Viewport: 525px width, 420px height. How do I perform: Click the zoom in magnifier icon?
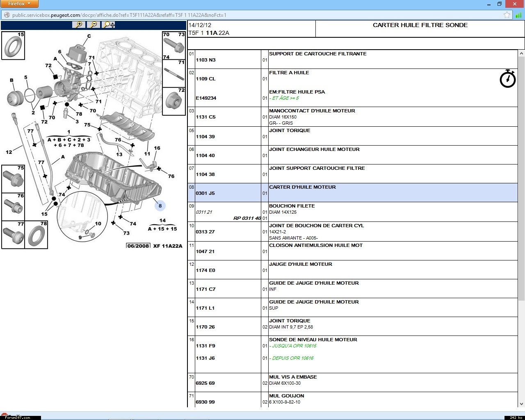tap(78, 25)
